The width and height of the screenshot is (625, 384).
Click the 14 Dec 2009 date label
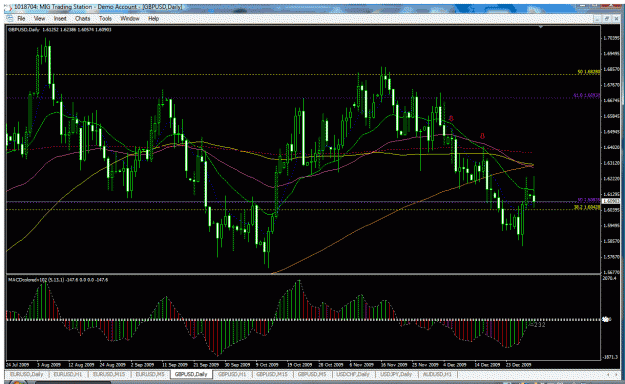(487, 365)
